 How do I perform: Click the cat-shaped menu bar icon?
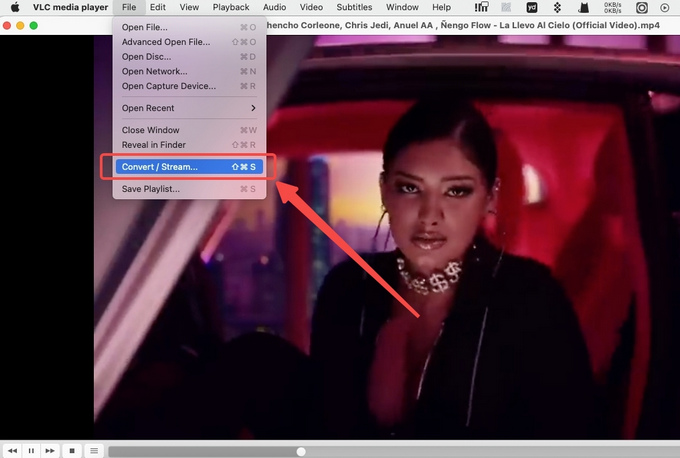(x=584, y=7)
